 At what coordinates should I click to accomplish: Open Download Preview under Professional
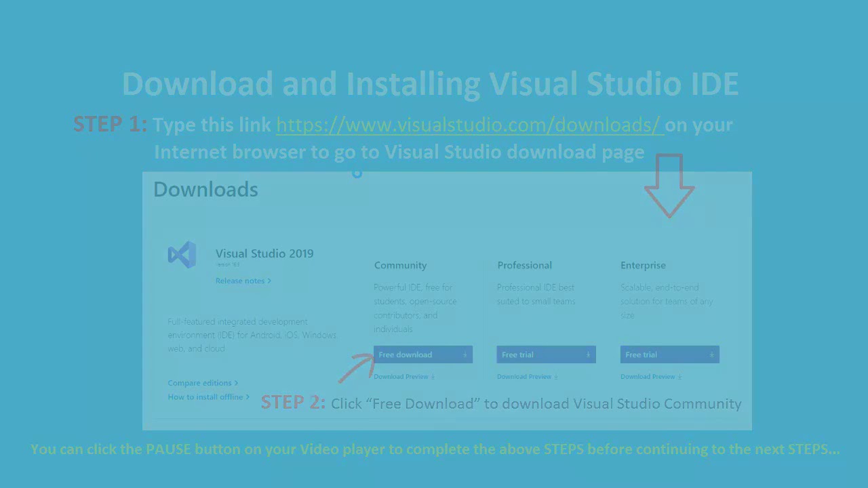point(528,377)
